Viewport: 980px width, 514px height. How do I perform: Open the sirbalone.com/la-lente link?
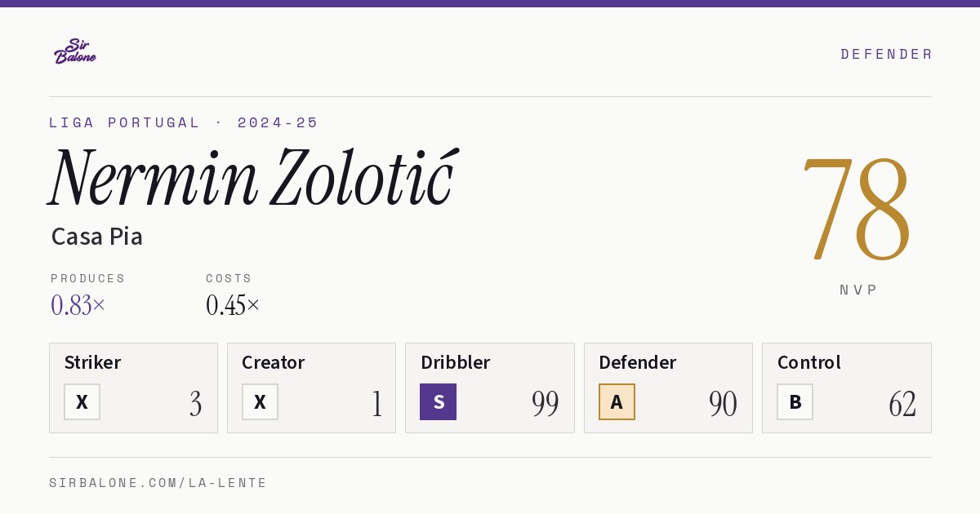(158, 483)
